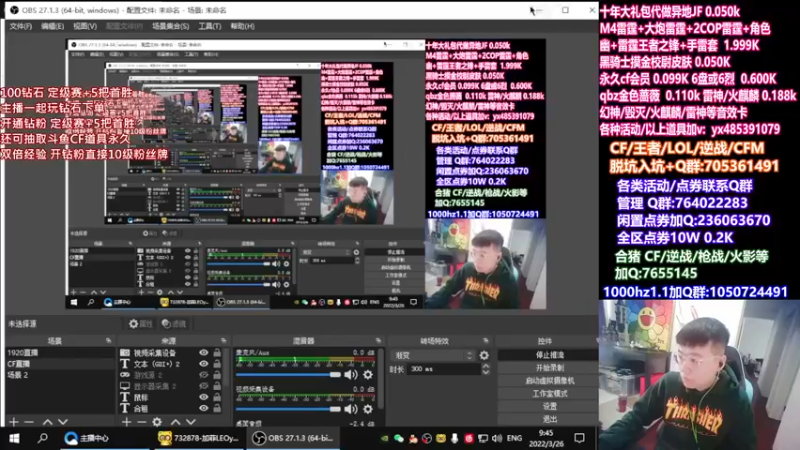Image resolution: width=800 pixels, height=450 pixels.
Task: Mute the 视频采集设备 mixer speaker icon
Action: tap(351, 409)
